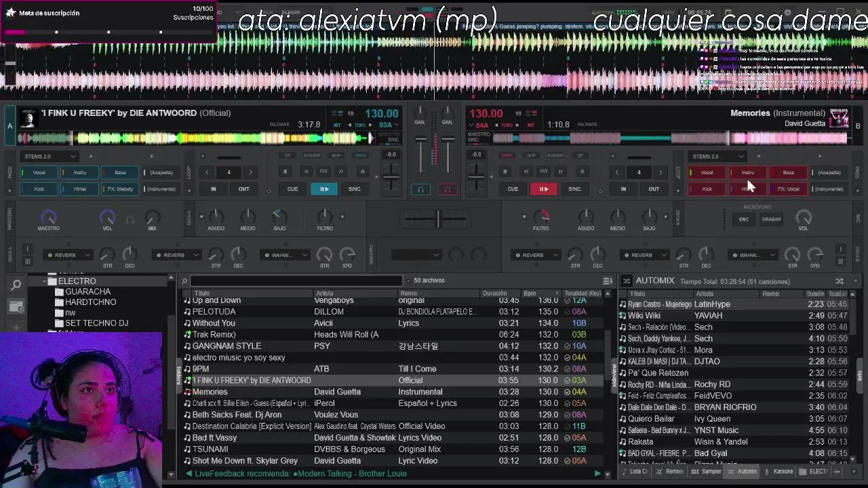868x488 pixels.
Task: Open browser search magnifier icon
Action: pyautogui.click(x=16, y=285)
